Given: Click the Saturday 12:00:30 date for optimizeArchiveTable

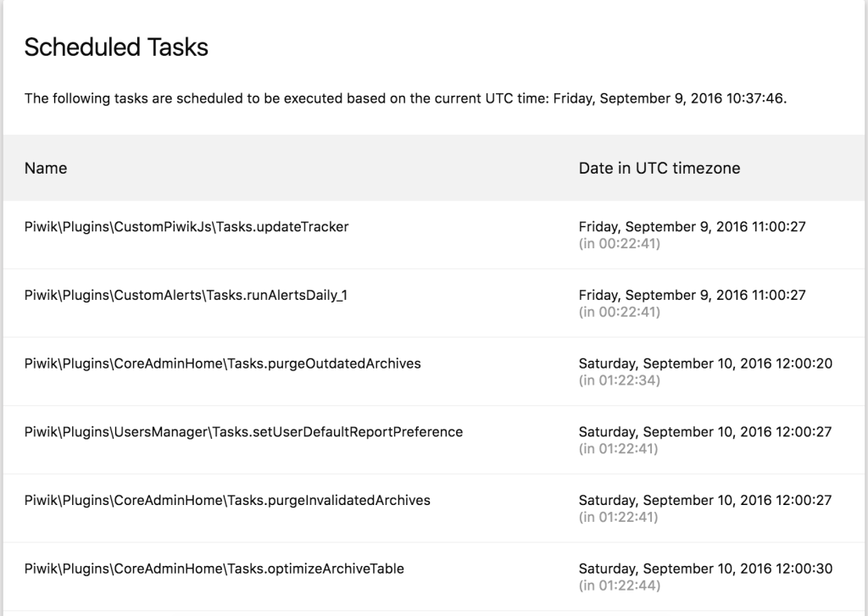Looking at the screenshot, I should [705, 569].
